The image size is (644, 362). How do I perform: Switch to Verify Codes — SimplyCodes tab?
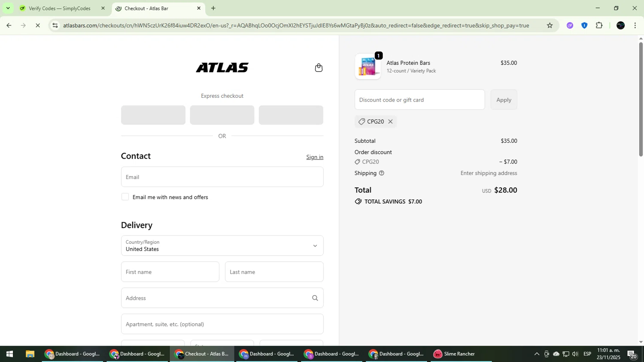62,8
